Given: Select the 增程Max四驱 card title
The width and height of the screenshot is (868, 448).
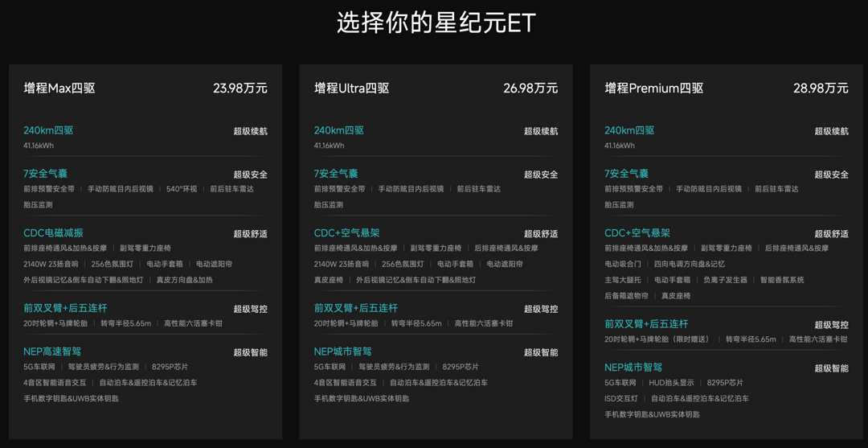Looking at the screenshot, I should [x=59, y=88].
